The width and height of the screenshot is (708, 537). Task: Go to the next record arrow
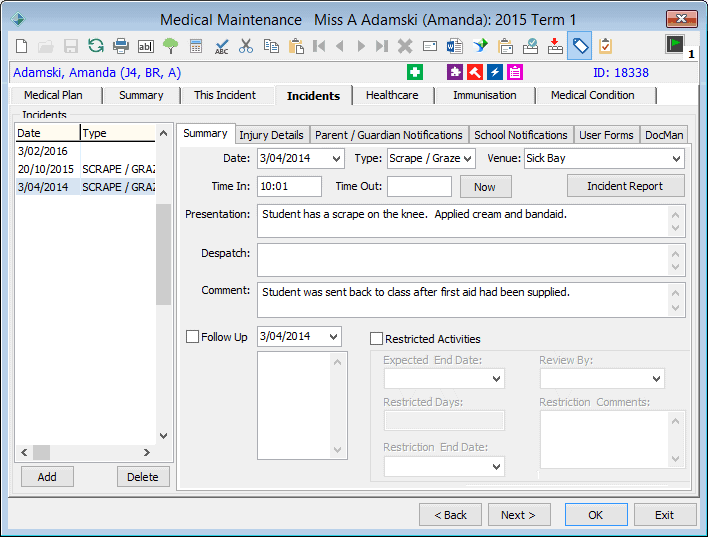(x=361, y=46)
